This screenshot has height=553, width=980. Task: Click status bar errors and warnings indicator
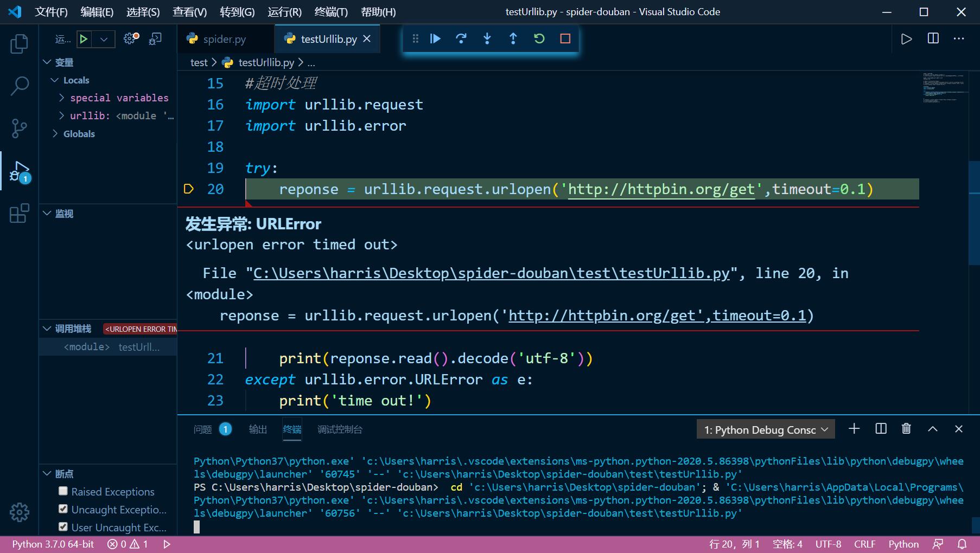click(128, 544)
